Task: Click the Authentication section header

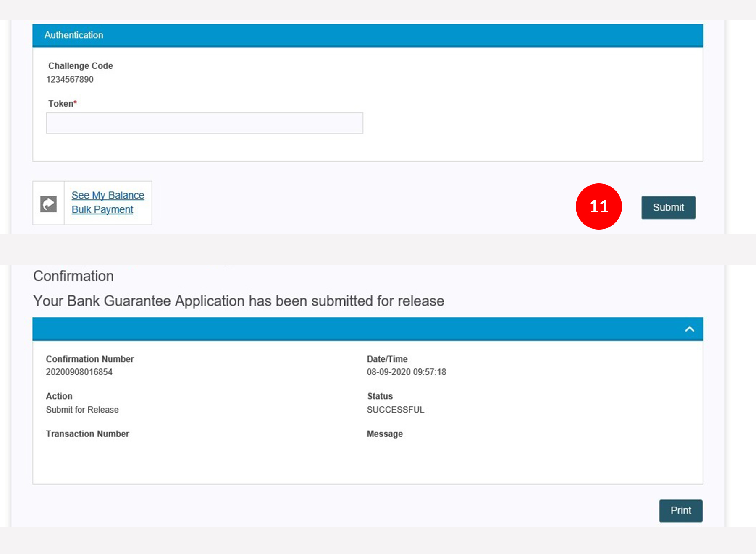Action: tap(73, 35)
